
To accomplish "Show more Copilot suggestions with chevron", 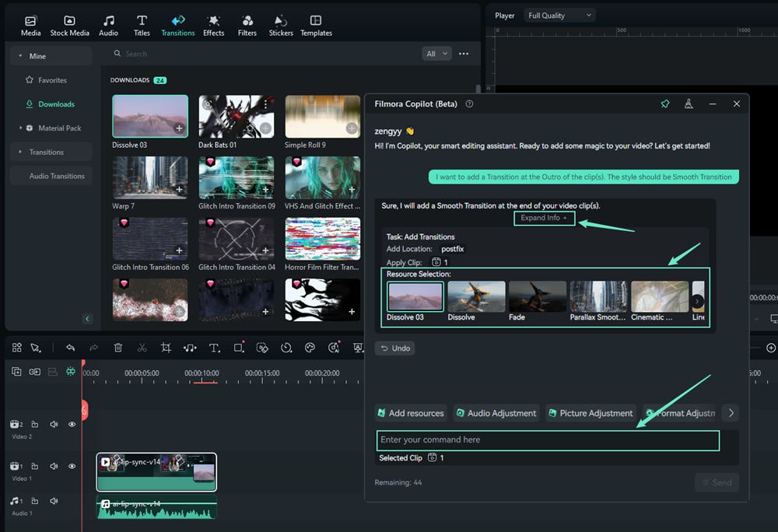I will point(731,413).
